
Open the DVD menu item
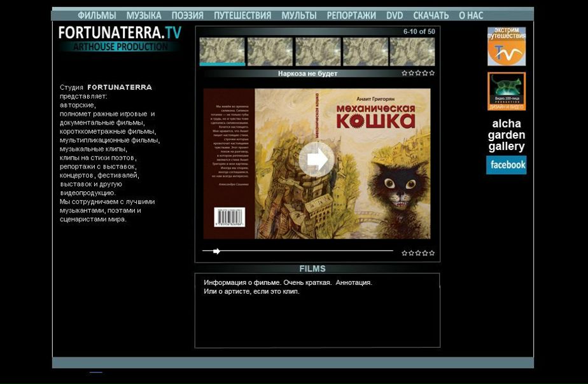click(x=395, y=15)
